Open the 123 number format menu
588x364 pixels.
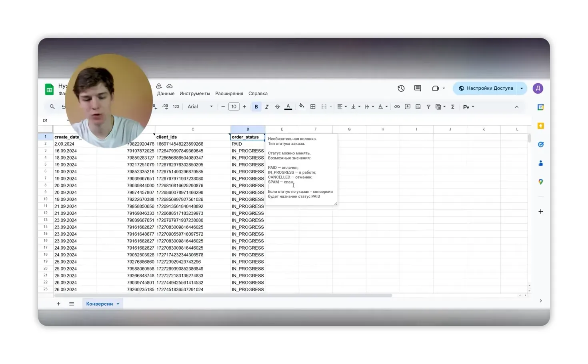click(176, 107)
